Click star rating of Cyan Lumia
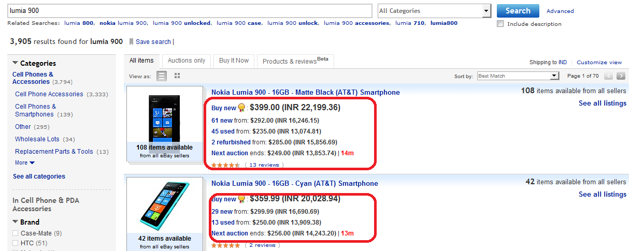 225,245
